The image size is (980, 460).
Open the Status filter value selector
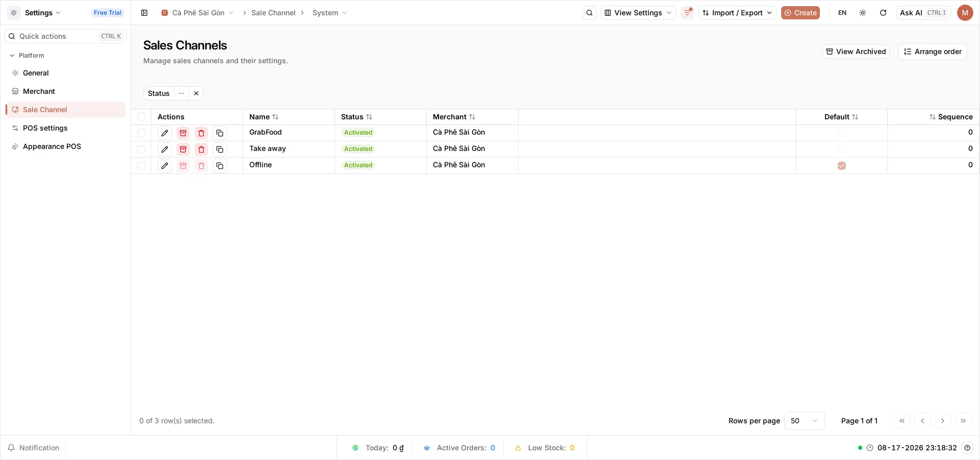[182, 93]
